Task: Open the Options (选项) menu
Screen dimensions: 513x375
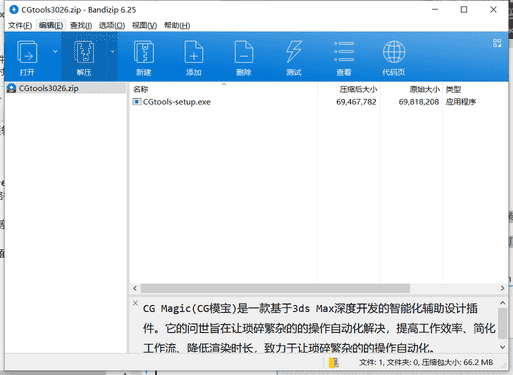Action: [x=112, y=25]
